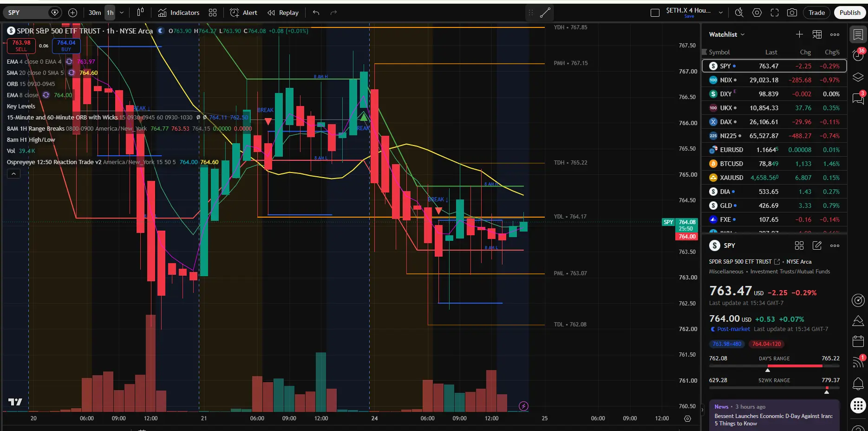Switch to the 30m timeframe
Viewport: 868px width, 431px height.
coord(95,13)
